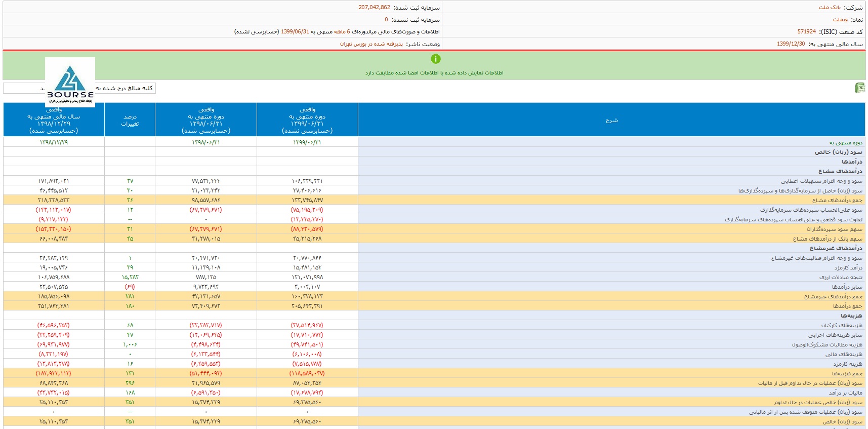Click the registered capital value 207,042,862
The width and height of the screenshot is (868, 429).
(x=374, y=7)
